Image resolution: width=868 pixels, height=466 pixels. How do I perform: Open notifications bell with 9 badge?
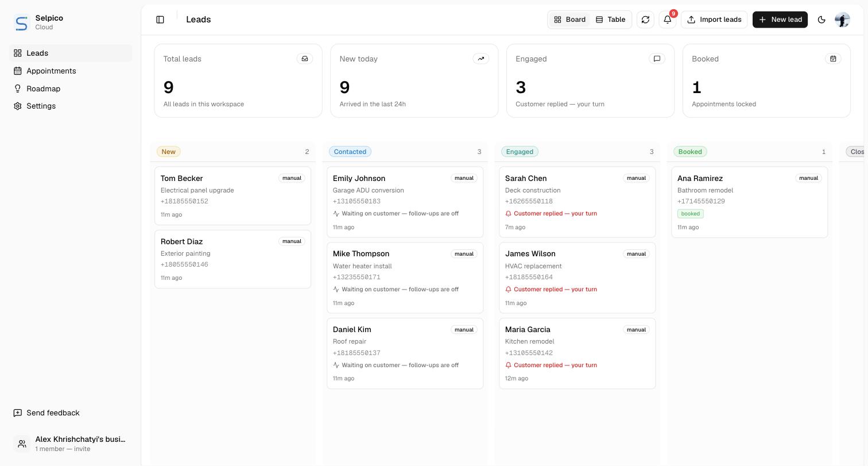tap(668, 20)
